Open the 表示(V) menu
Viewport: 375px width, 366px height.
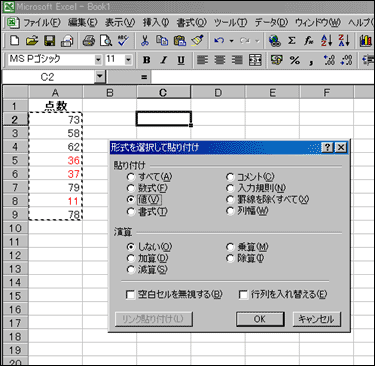coord(120,23)
